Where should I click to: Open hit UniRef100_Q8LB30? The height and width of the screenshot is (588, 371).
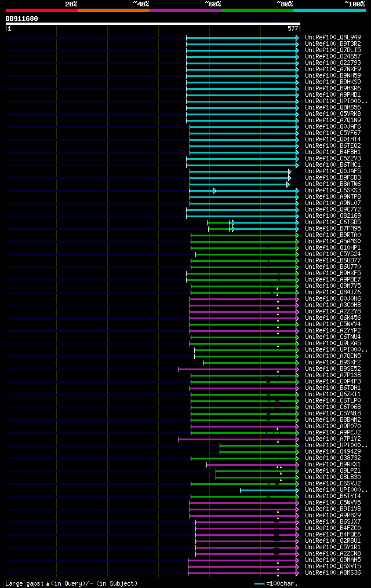pyautogui.click(x=333, y=477)
